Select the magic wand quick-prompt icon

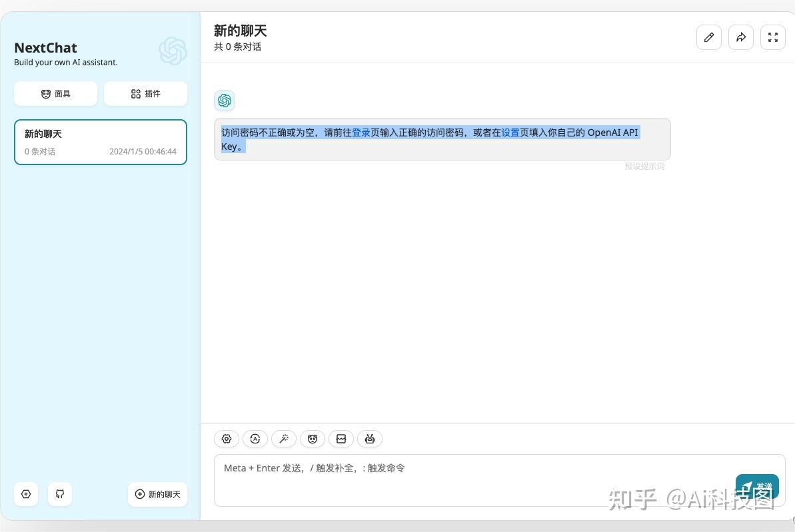[284, 439]
